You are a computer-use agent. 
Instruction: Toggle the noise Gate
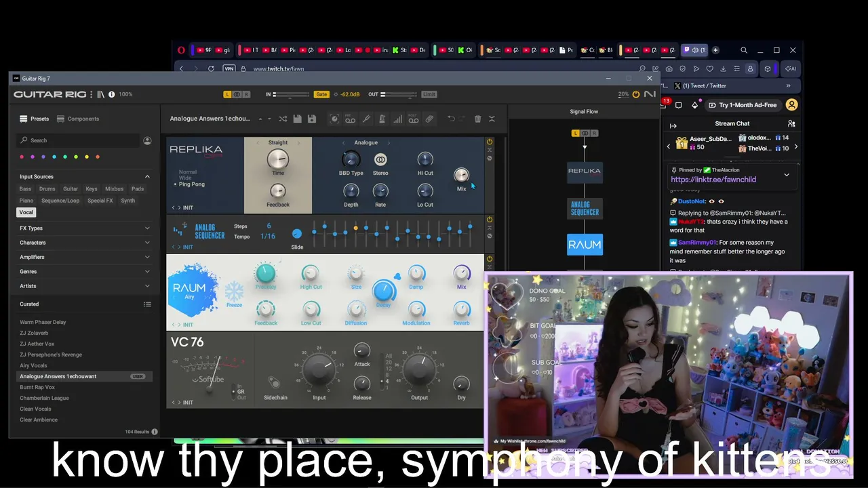click(x=321, y=94)
